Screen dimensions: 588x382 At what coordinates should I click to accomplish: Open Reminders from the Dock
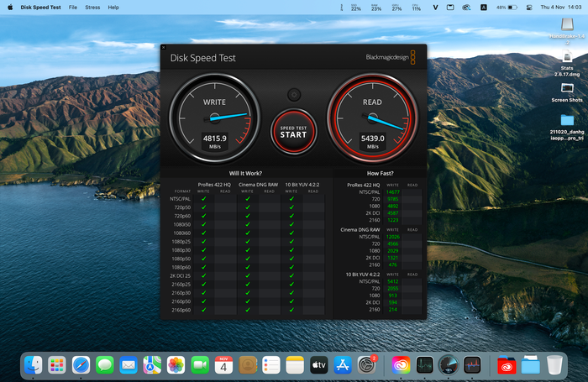(x=271, y=364)
